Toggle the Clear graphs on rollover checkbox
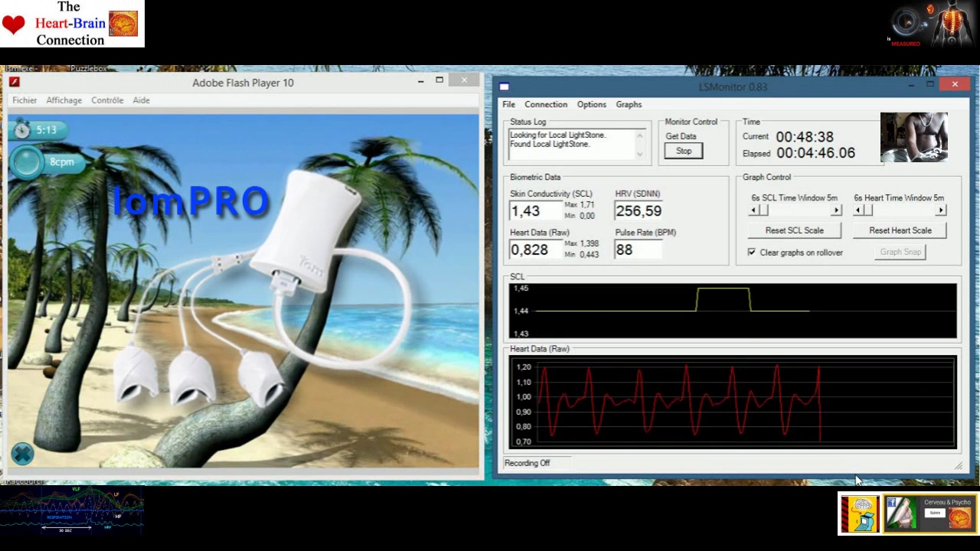This screenshot has width=980, height=551. point(752,253)
